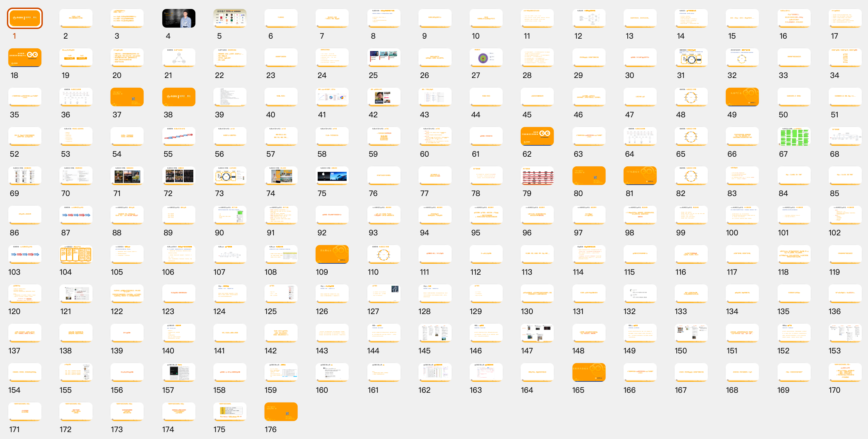The image size is (868, 439).
Task: Select slide 67 green table thumbnail
Action: click(x=794, y=136)
